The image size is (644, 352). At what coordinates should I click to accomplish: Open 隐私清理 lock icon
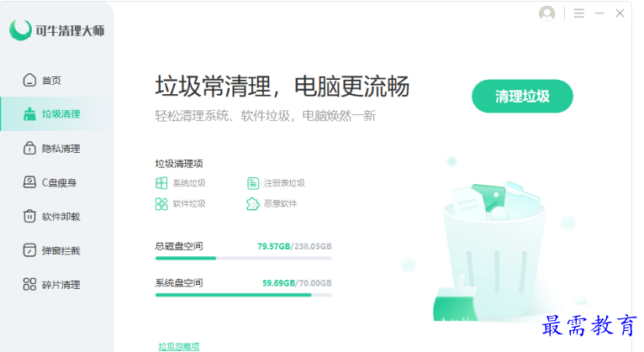(29, 148)
